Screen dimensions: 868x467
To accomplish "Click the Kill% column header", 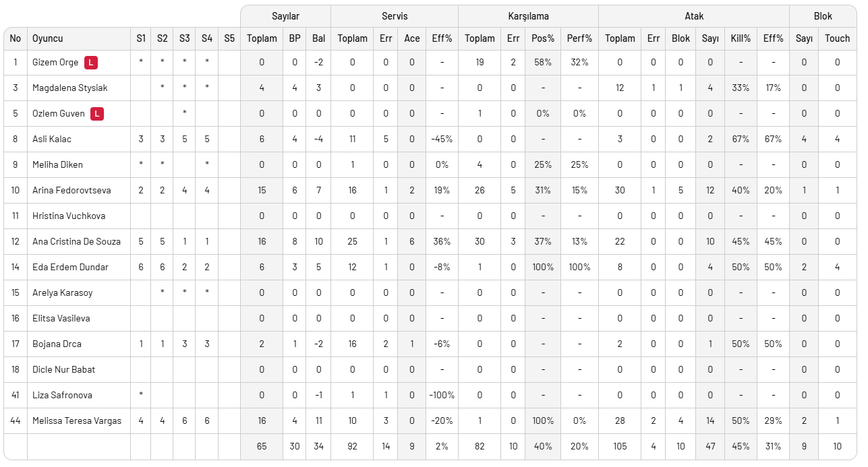I will [741, 38].
